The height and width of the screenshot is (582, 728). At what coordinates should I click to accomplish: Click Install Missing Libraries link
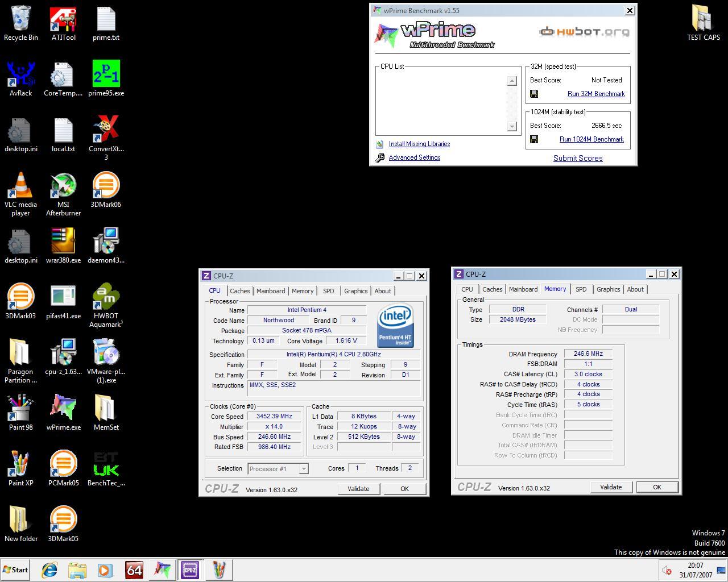419,144
